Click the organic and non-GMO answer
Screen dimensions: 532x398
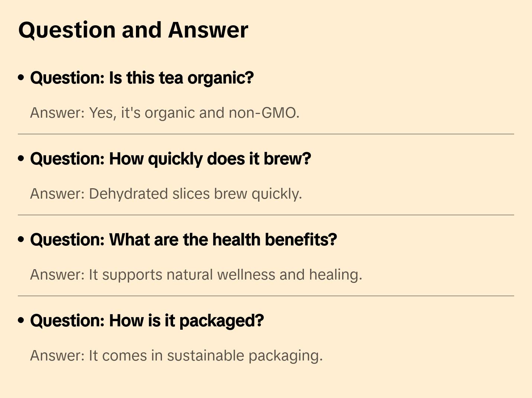(165, 113)
